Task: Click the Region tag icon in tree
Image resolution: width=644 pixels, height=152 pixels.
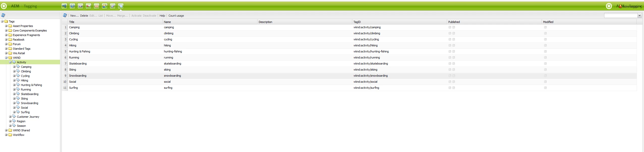Action: pyautogui.click(x=14, y=121)
